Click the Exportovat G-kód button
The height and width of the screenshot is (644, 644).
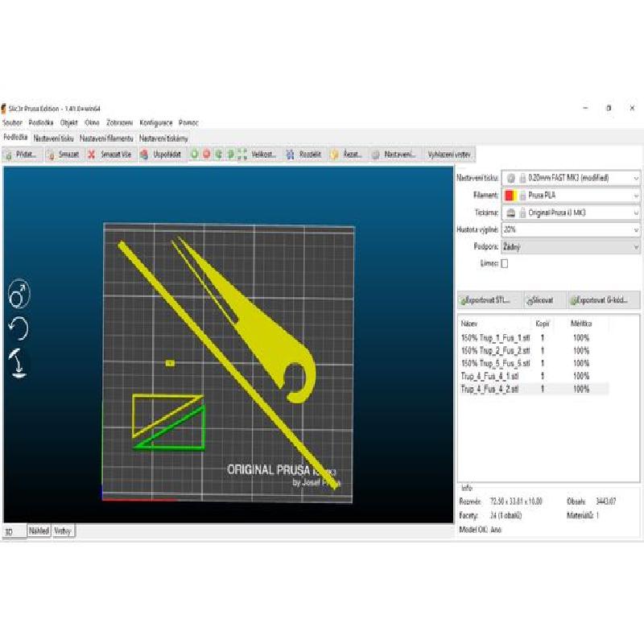[603, 300]
